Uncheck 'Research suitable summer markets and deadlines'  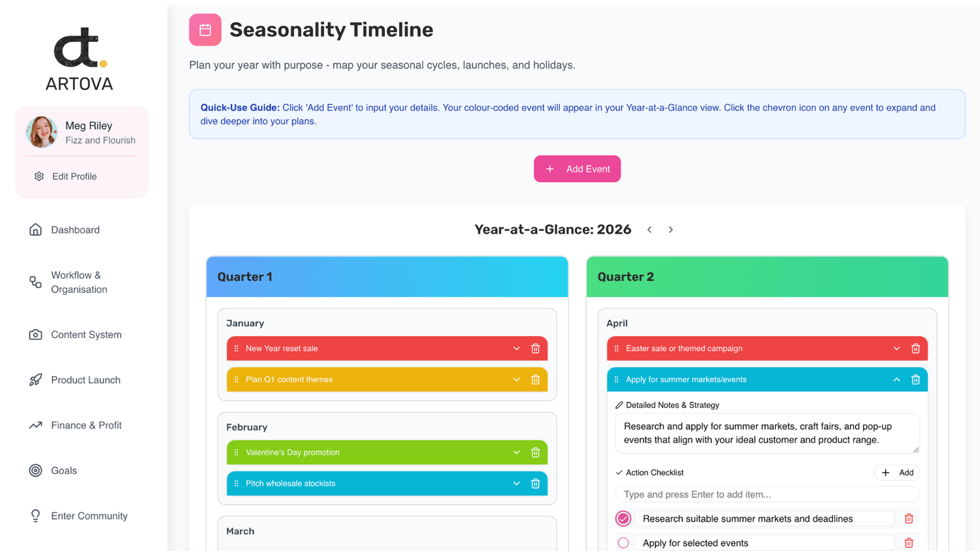coord(623,519)
